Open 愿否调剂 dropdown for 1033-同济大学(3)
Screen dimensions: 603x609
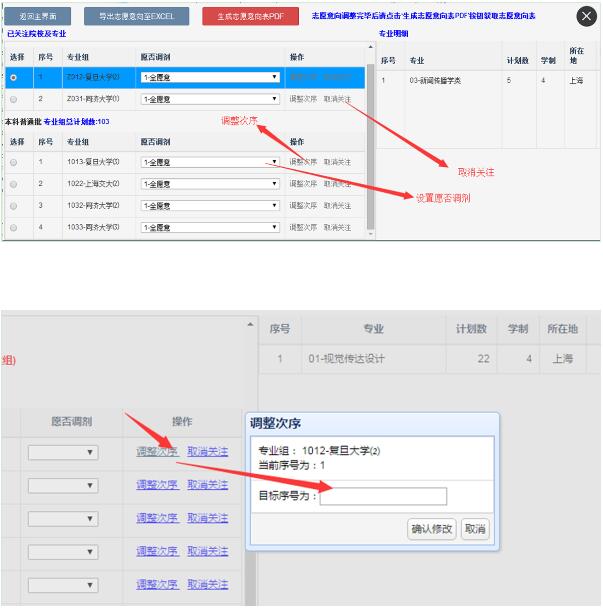(x=210, y=227)
